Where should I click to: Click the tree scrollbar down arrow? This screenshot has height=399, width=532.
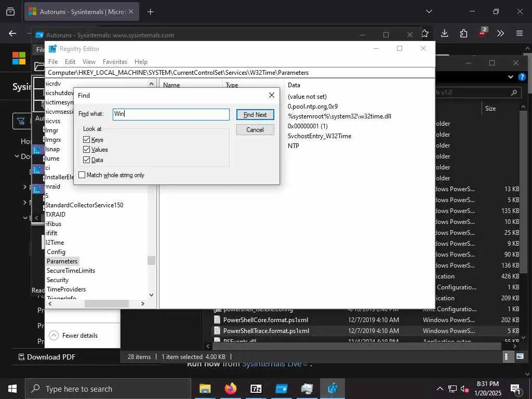click(x=151, y=295)
